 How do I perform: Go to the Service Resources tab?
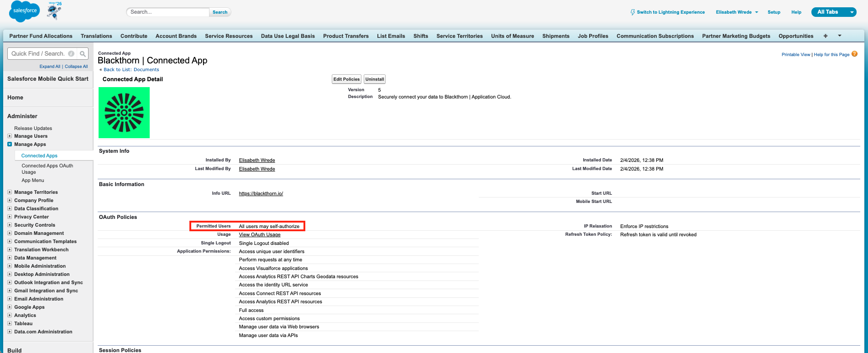point(229,36)
